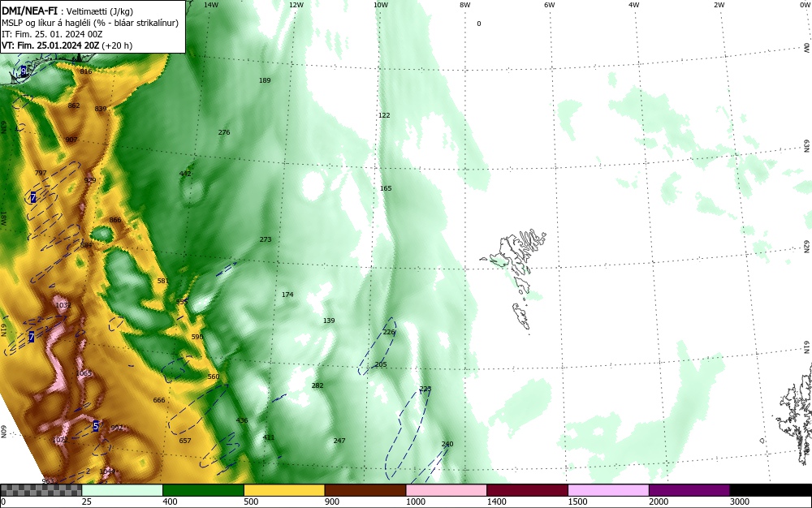
Task: Select the brown 900–1000 legend swatch
Action: click(x=365, y=490)
